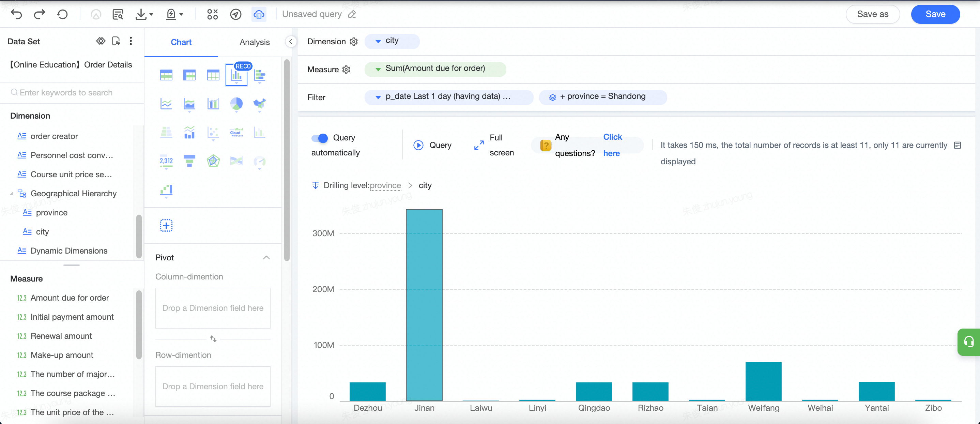Screen dimensions: 980x424
Task: Click the swap row/column arrows icon
Action: (x=213, y=338)
